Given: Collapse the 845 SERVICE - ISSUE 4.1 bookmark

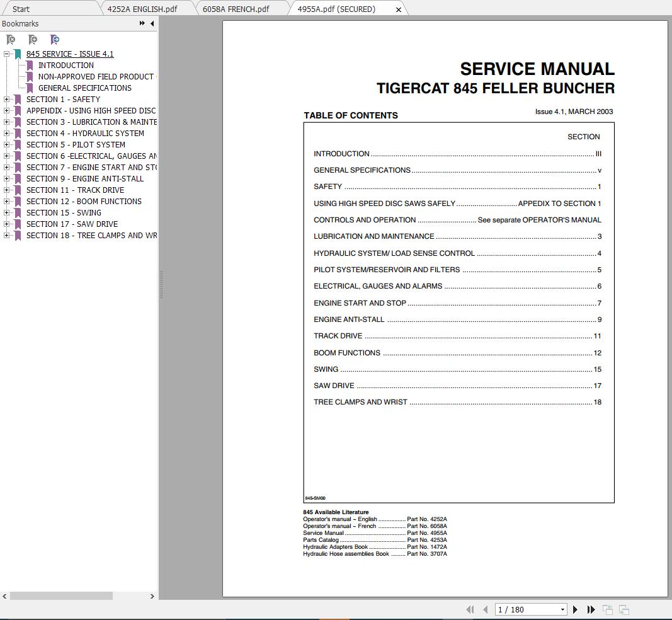Looking at the screenshot, I should pos(6,54).
